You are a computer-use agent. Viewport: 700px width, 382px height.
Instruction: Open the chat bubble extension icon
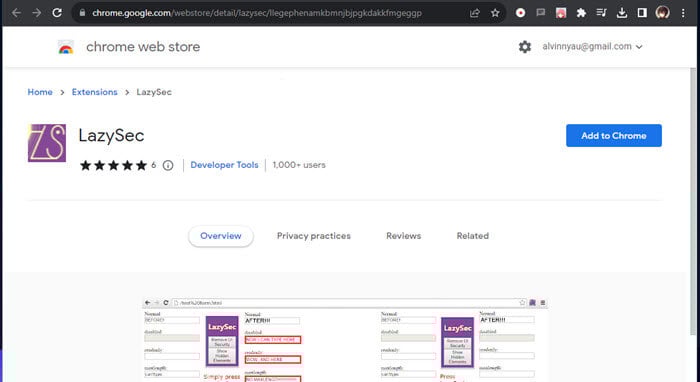point(541,13)
